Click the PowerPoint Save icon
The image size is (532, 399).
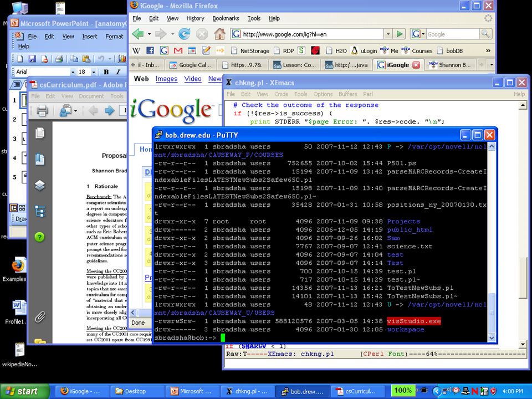[32, 59]
